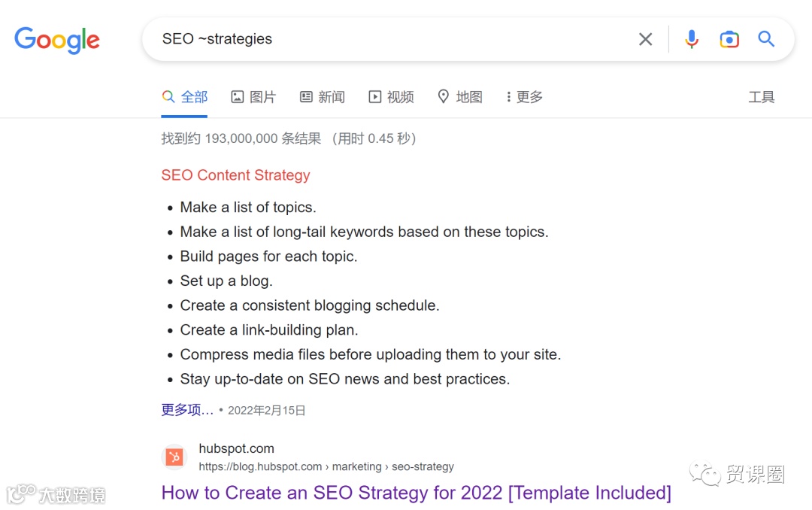
Task: Open the 工具 tools options
Action: (x=761, y=97)
